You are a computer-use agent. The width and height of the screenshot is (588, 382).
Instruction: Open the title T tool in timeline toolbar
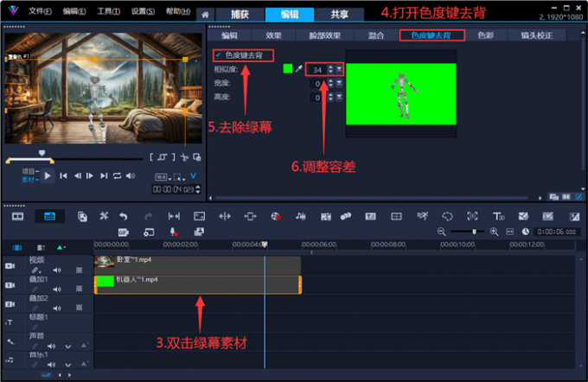(x=371, y=216)
